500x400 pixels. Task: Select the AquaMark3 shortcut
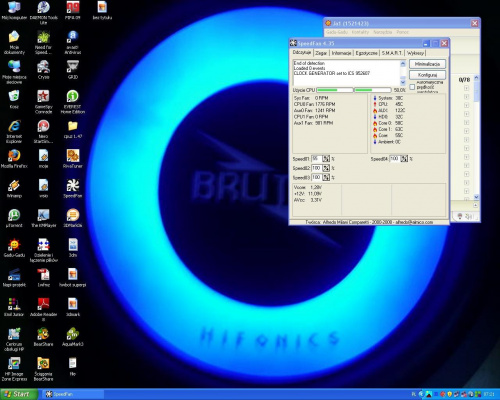(x=73, y=337)
